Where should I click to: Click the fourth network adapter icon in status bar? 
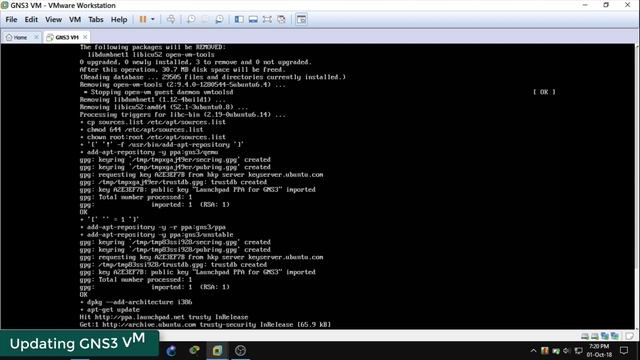pyautogui.click(x=614, y=336)
